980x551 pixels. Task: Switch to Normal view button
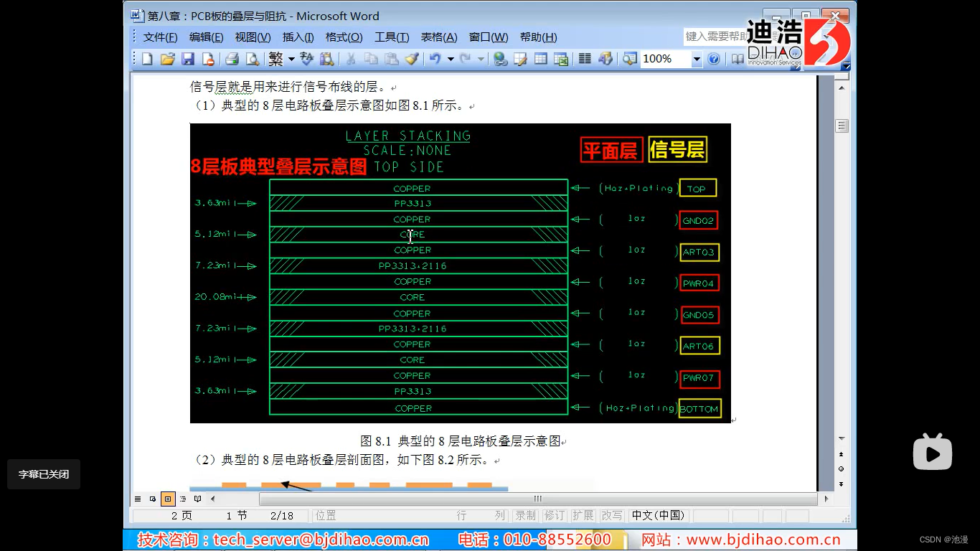tap(138, 499)
